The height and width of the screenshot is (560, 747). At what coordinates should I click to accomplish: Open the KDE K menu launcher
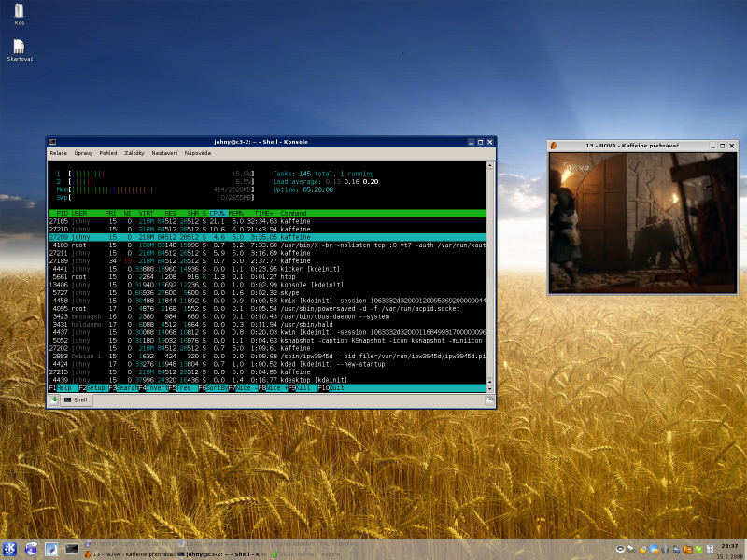[x=11, y=548]
